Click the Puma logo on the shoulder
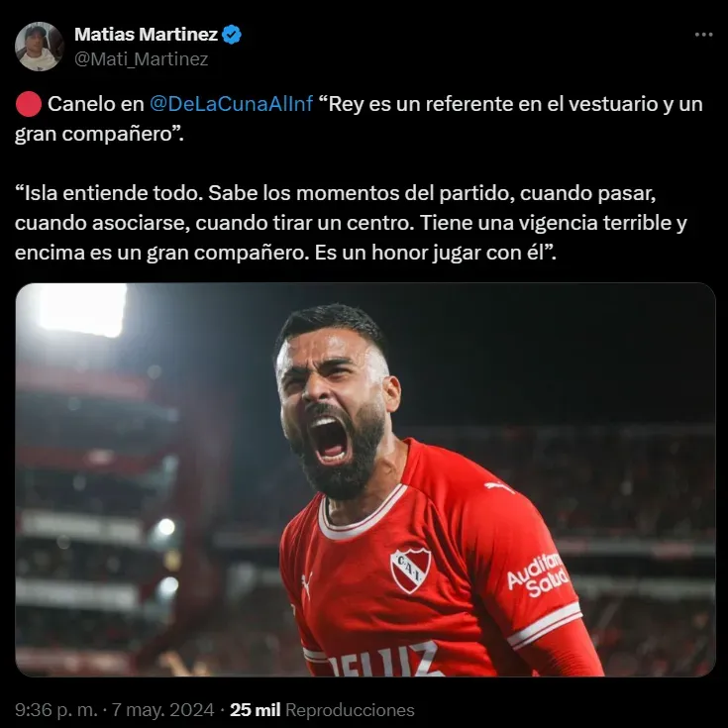Viewport: 728px width, 728px height. [498, 487]
